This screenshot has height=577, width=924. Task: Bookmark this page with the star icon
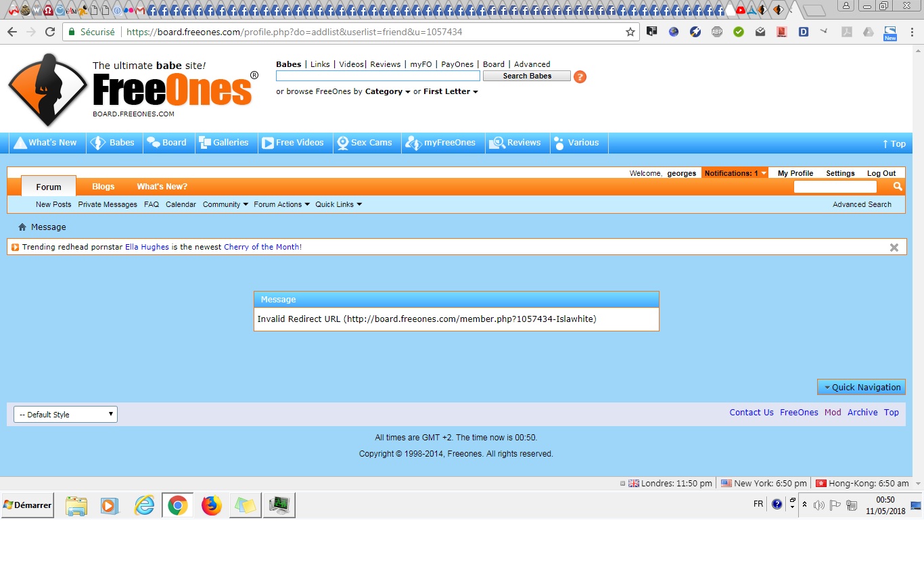[630, 32]
